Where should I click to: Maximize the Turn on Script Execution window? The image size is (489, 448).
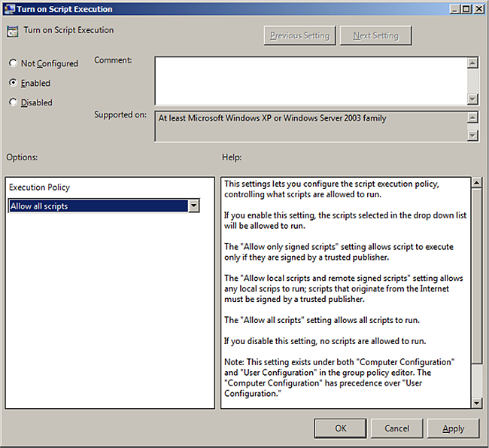pyautogui.click(x=466, y=8)
